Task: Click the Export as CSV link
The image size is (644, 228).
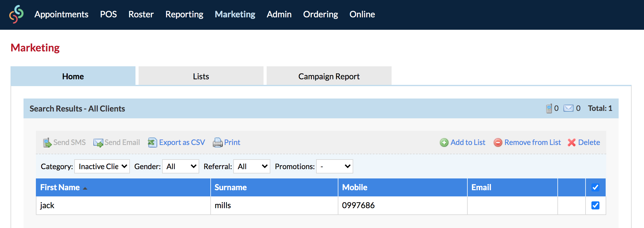Action: pos(182,142)
